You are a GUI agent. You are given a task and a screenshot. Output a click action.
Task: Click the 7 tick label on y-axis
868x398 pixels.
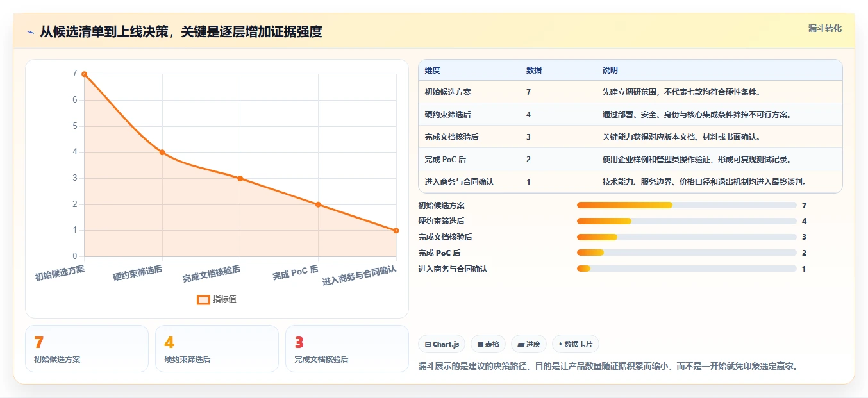tap(75, 74)
